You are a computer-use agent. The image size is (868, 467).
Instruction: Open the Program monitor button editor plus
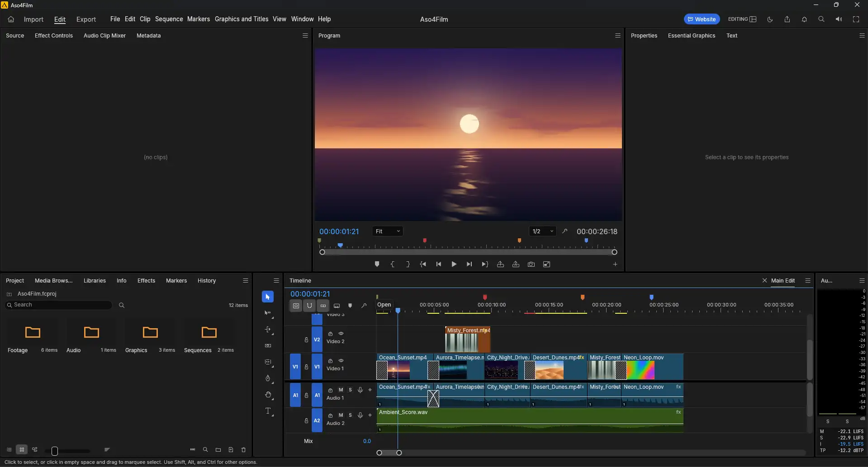pos(615,264)
